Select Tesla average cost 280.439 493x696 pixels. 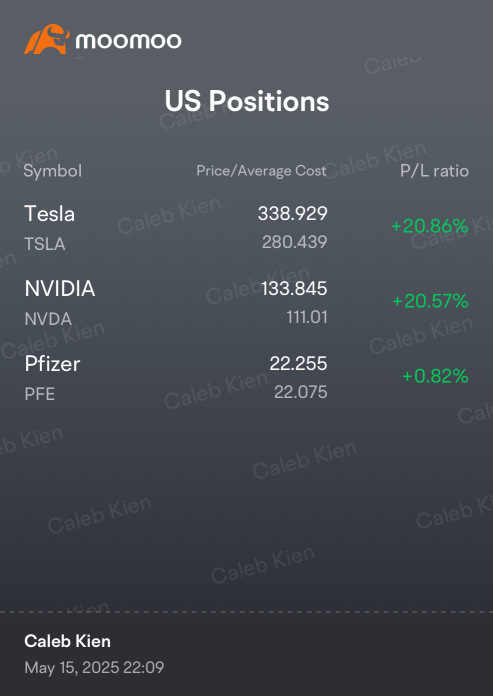(x=295, y=242)
